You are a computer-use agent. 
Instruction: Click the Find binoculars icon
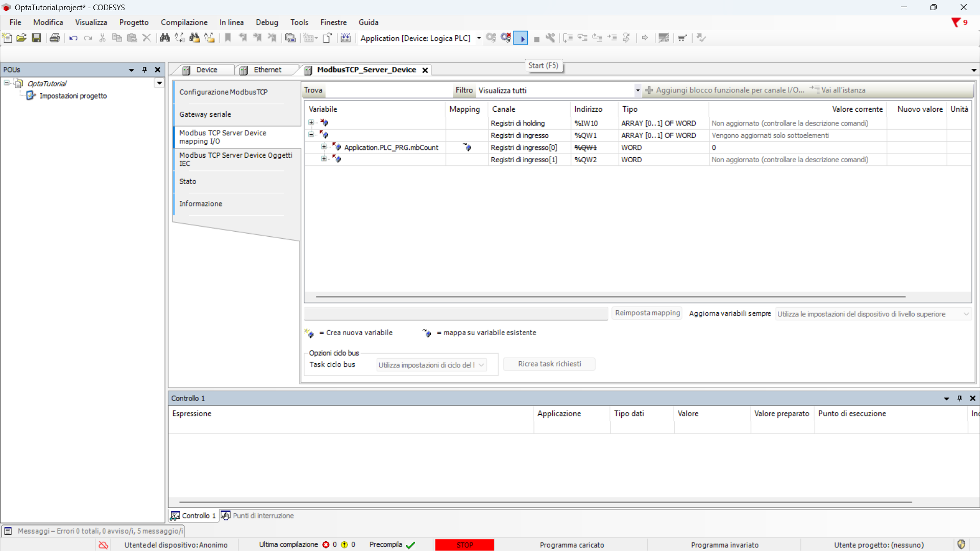click(164, 38)
